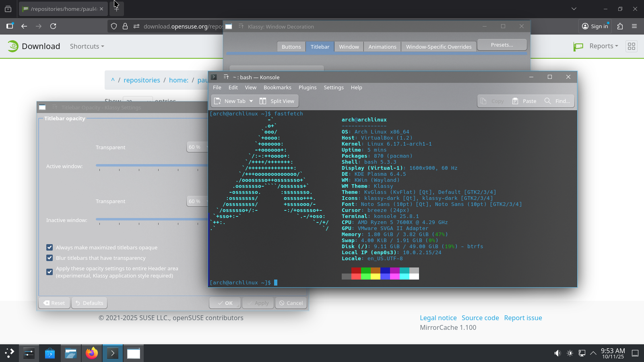Show site security info via padlock
Viewport: 644px width, 362px height.
[125, 26]
